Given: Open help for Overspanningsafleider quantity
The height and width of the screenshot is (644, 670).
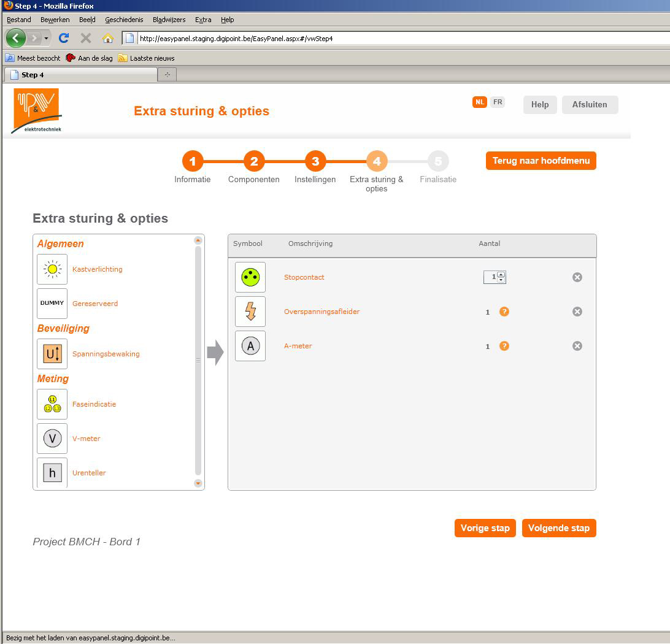Looking at the screenshot, I should tap(504, 312).
